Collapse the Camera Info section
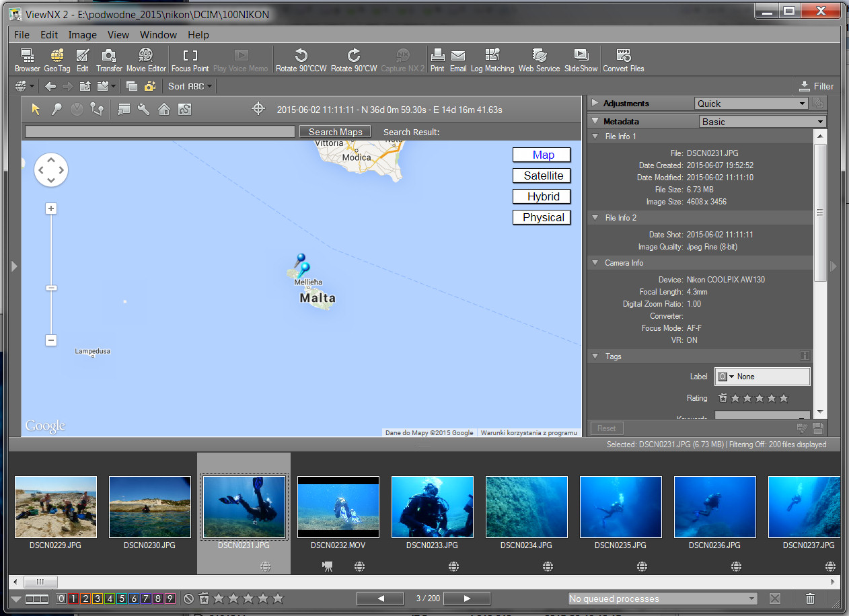 tap(595, 263)
